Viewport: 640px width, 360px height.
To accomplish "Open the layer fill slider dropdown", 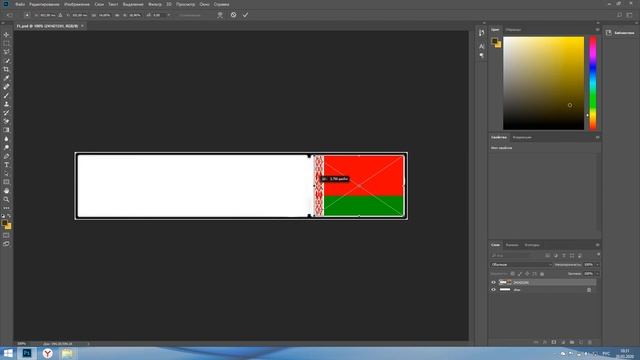I will [x=598, y=274].
